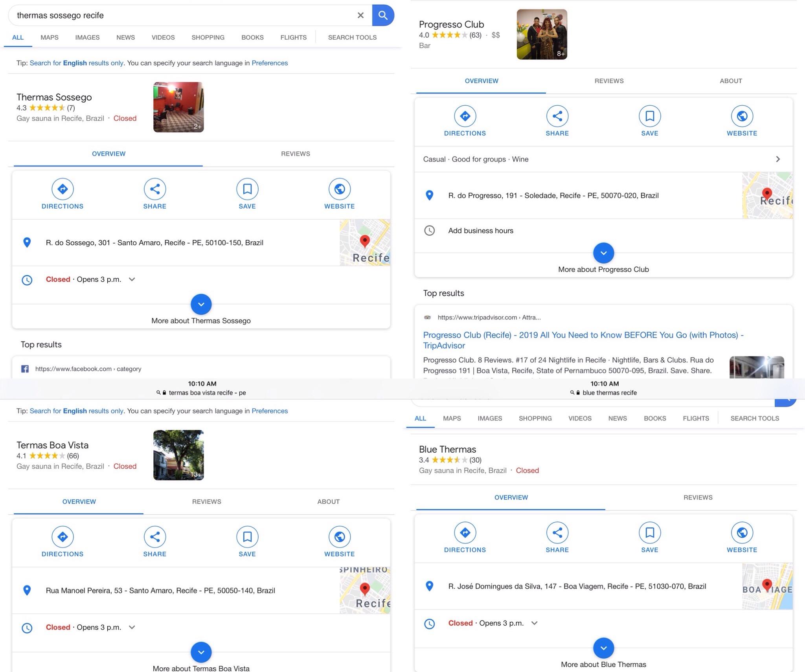Open Thermas Sossego interior photo thumbnail
Screen dimensions: 805x672
178,107
